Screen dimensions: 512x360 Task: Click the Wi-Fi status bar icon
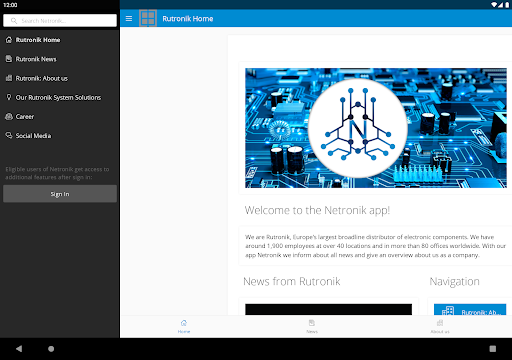(494, 4)
